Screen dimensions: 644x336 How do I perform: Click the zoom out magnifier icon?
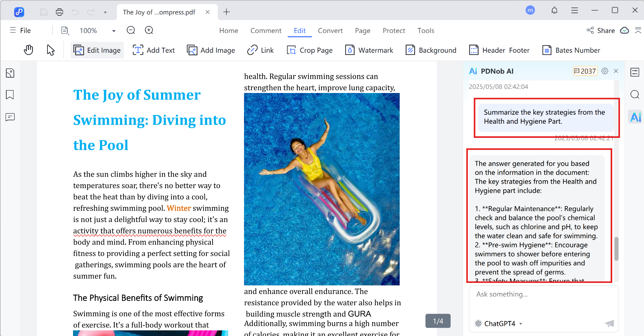[x=131, y=30]
